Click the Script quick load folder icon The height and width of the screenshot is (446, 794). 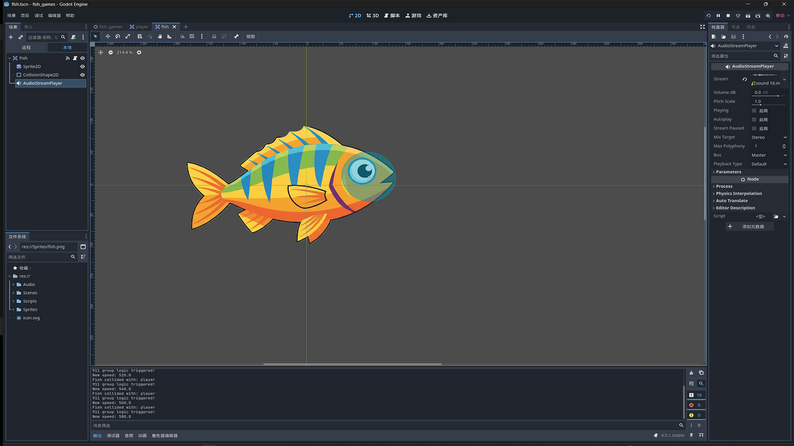pos(776,217)
